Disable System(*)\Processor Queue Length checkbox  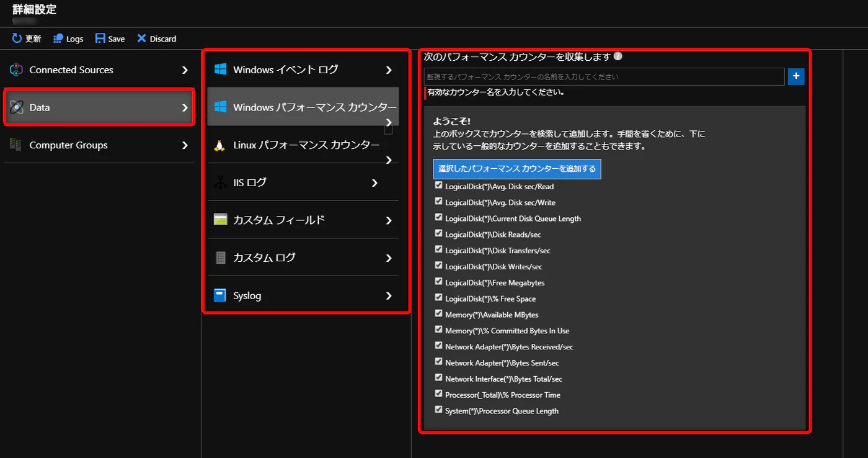[439, 410]
